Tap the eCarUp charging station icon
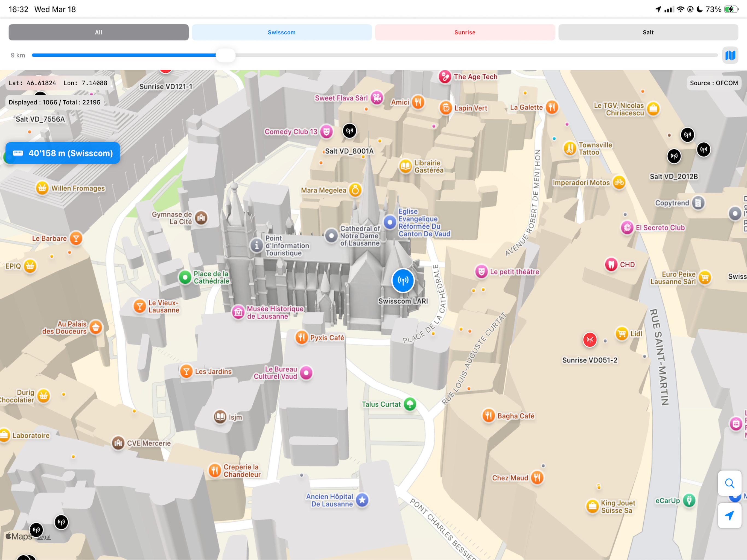 tap(689, 500)
